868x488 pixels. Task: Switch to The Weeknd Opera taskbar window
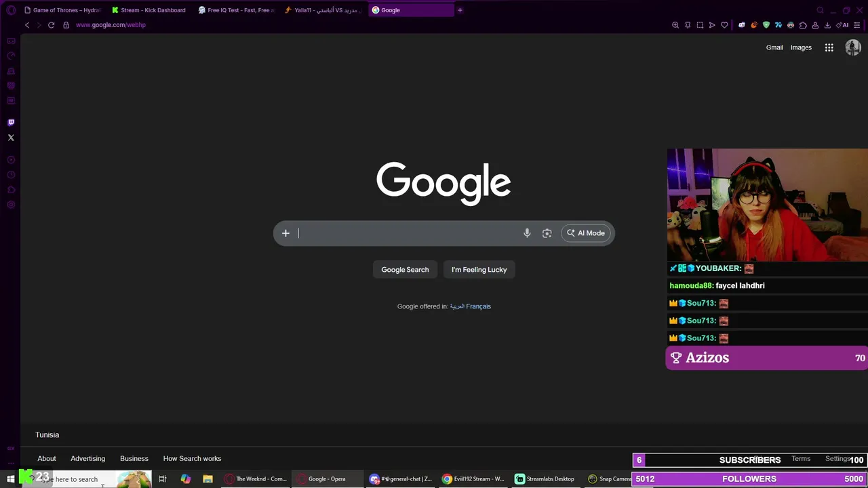[x=256, y=479]
